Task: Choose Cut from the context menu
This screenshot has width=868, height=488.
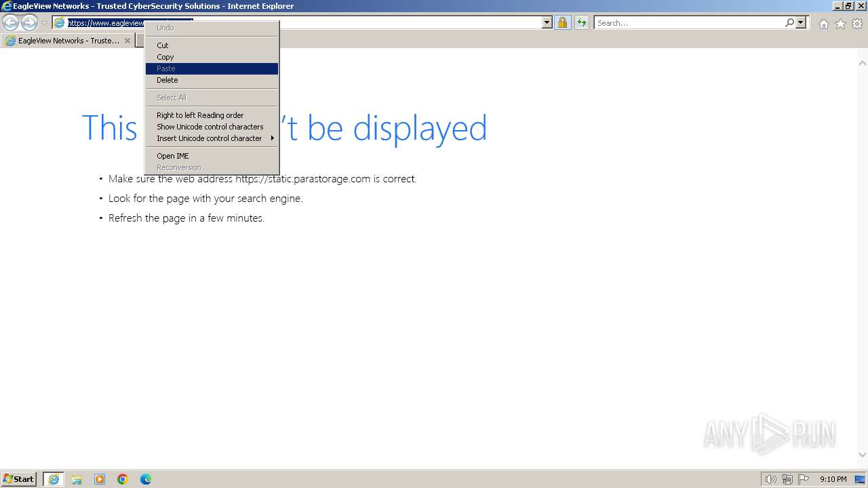Action: coord(212,45)
